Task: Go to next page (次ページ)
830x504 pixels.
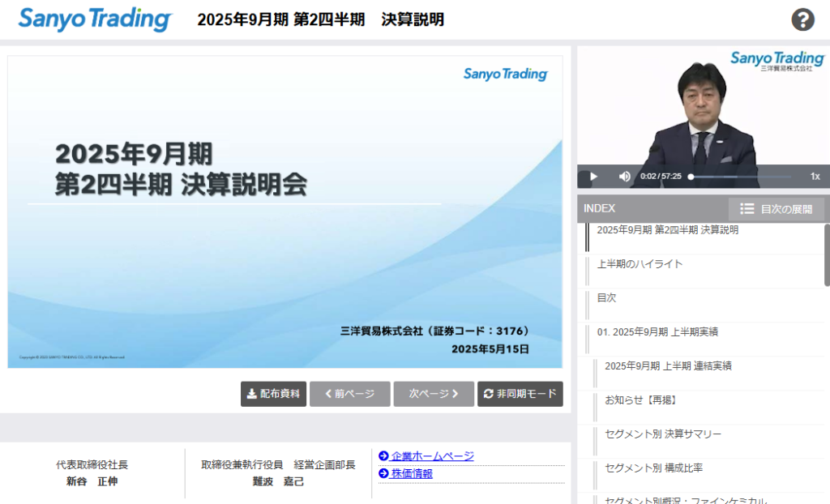Action: pos(434,394)
